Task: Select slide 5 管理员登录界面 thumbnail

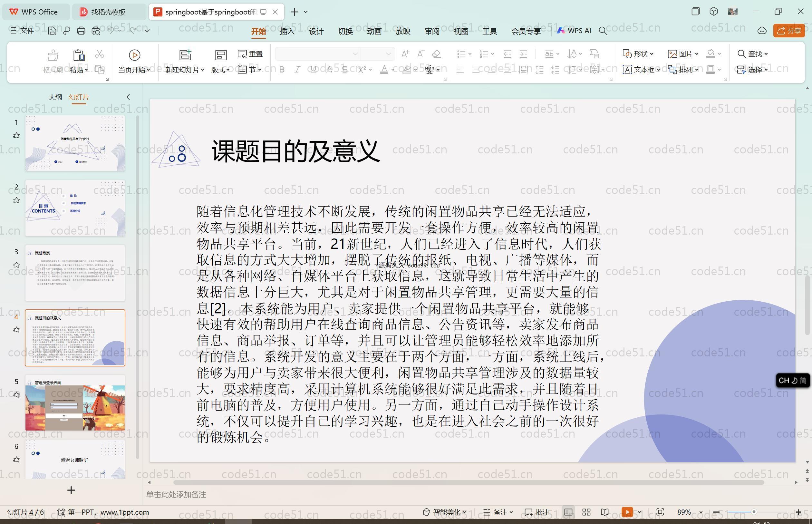Action: point(75,403)
